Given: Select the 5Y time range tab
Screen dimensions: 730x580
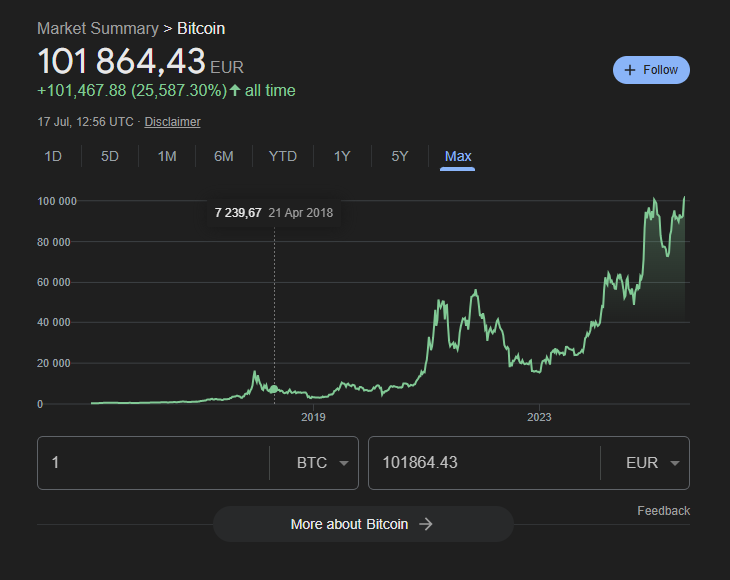Looking at the screenshot, I should pyautogui.click(x=400, y=156).
